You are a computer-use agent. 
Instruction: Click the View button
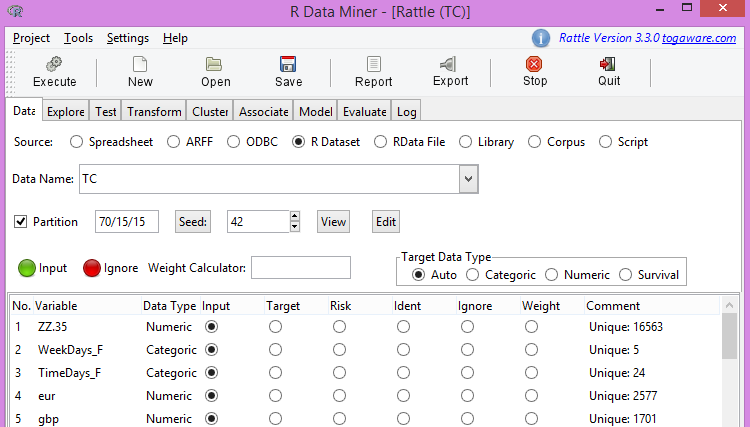point(333,221)
